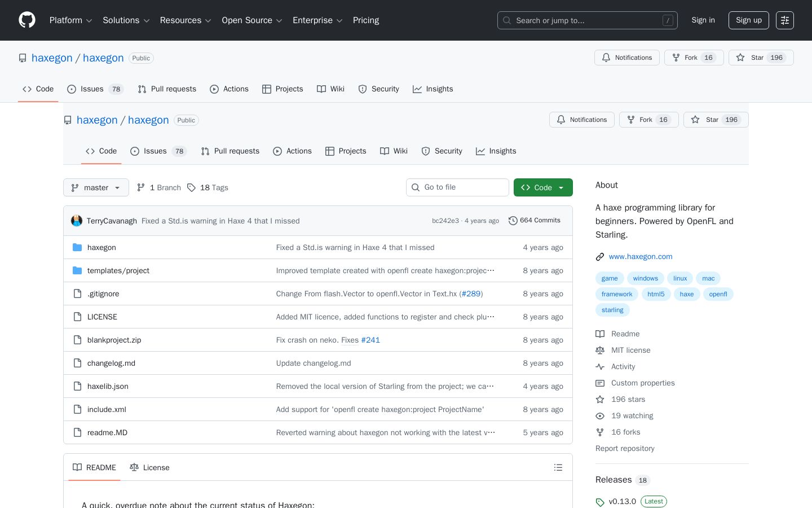The height and width of the screenshot is (508, 812).
Task: Click the openfl topic tag
Action: tap(718, 294)
